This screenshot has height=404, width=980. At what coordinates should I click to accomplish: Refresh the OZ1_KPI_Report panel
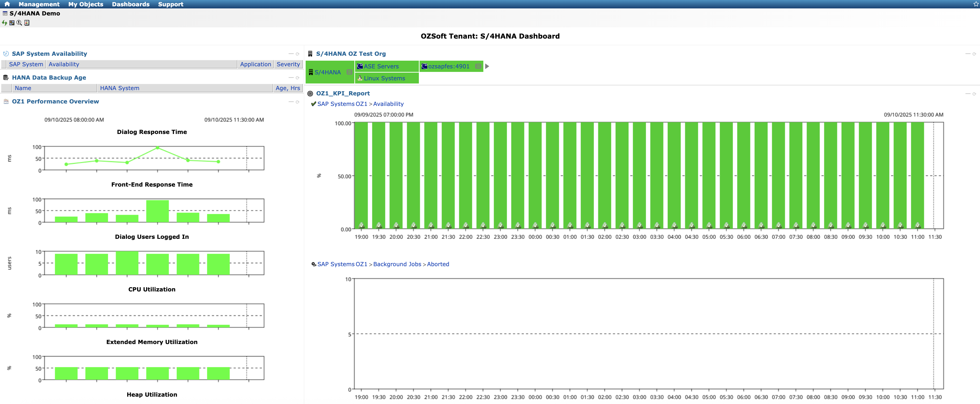[974, 94]
